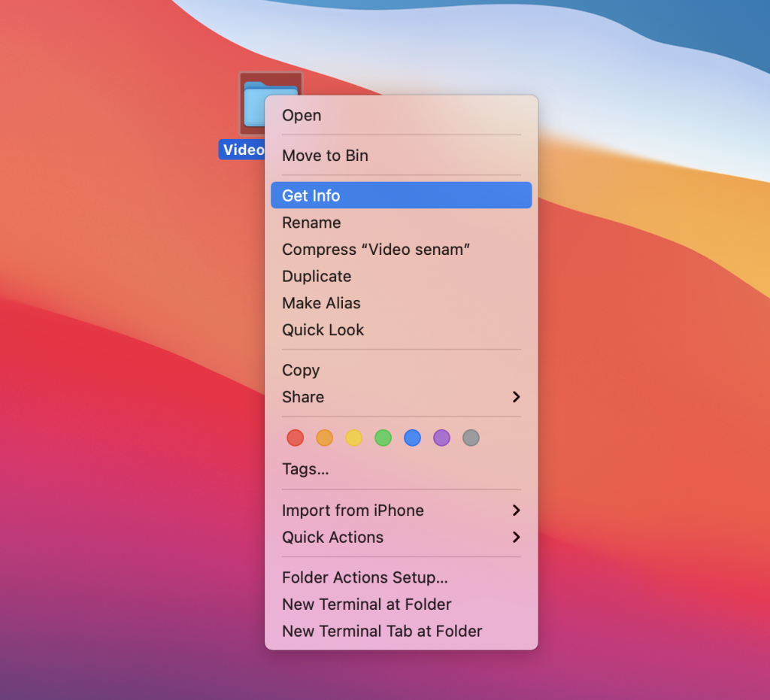Open Import from iPhone submenu
This screenshot has height=700, width=770.
tap(402, 511)
